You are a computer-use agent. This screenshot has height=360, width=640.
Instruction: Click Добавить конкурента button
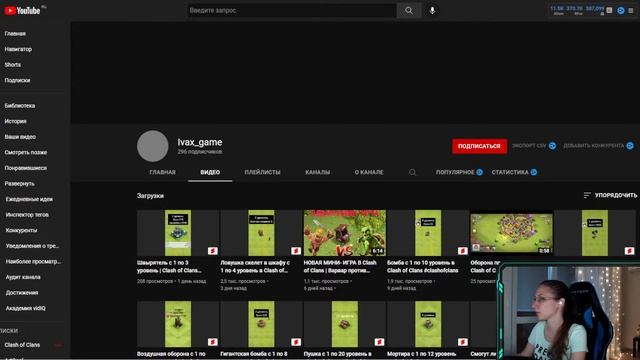tap(598, 146)
